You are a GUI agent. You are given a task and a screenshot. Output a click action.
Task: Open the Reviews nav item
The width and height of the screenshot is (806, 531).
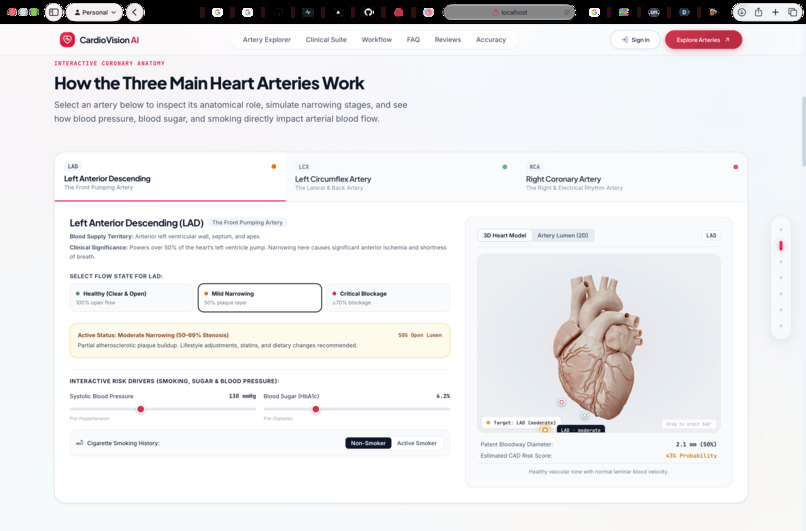point(448,40)
